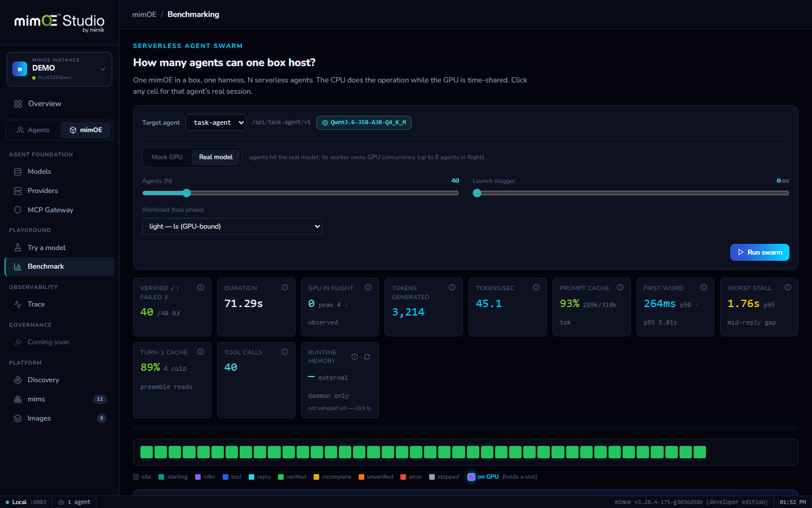Click the info icon on Prompt Cache card
The height and width of the screenshot is (508, 812).
click(x=620, y=287)
